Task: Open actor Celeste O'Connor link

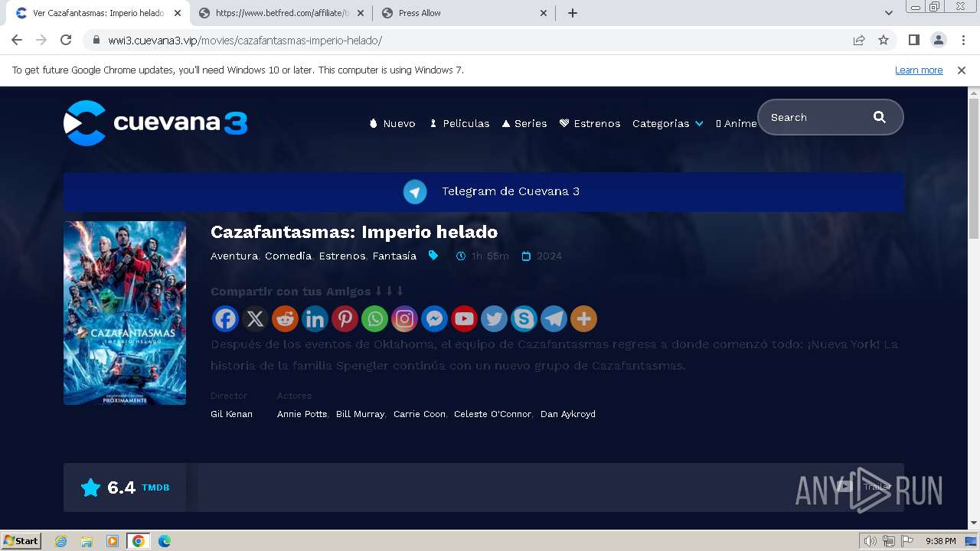Action: tap(492, 414)
